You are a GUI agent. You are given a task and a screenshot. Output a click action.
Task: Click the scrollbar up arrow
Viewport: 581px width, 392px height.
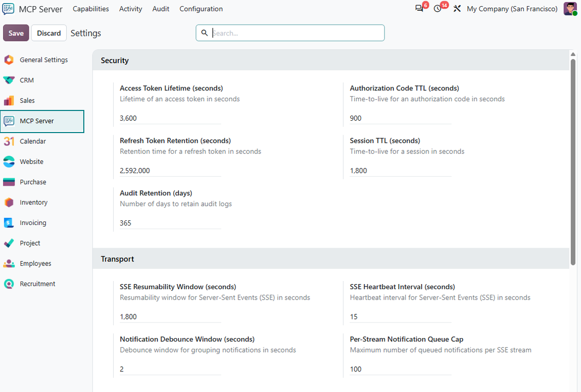point(573,54)
